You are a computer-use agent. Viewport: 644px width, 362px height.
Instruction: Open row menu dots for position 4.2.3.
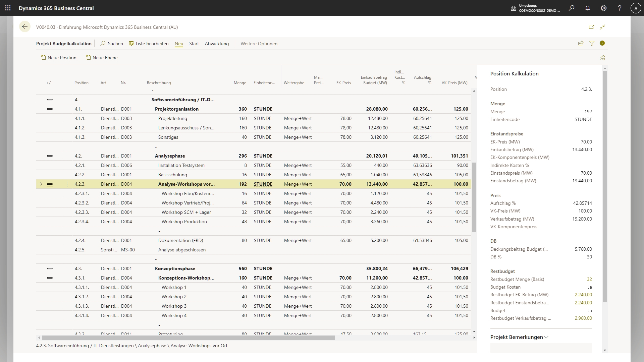[x=68, y=184]
